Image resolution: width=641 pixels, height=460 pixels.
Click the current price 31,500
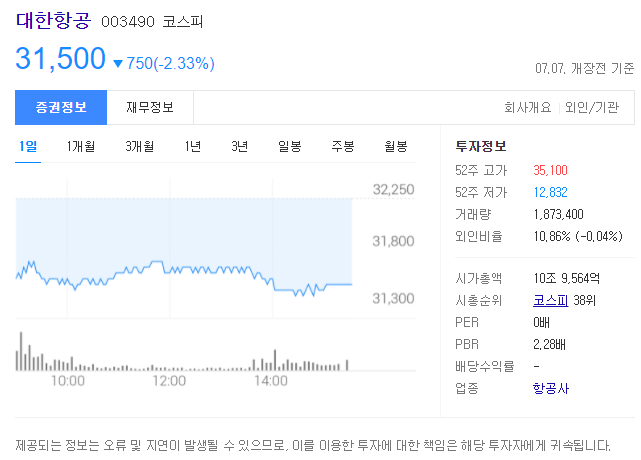(x=61, y=58)
